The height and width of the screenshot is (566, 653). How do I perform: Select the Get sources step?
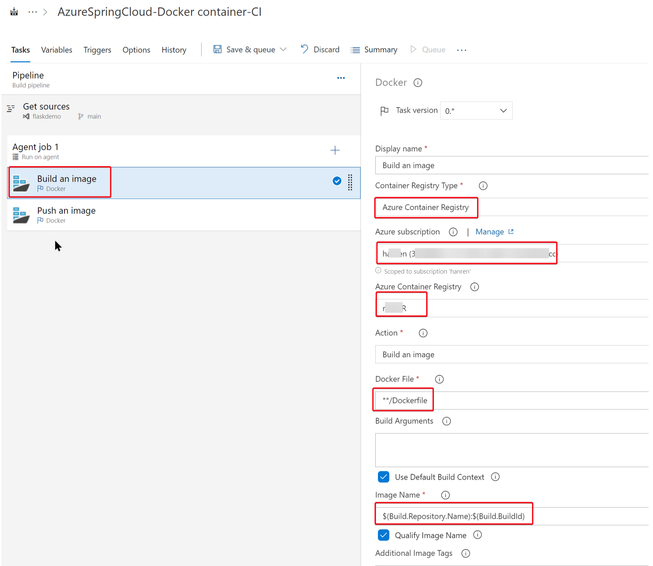click(x=181, y=111)
